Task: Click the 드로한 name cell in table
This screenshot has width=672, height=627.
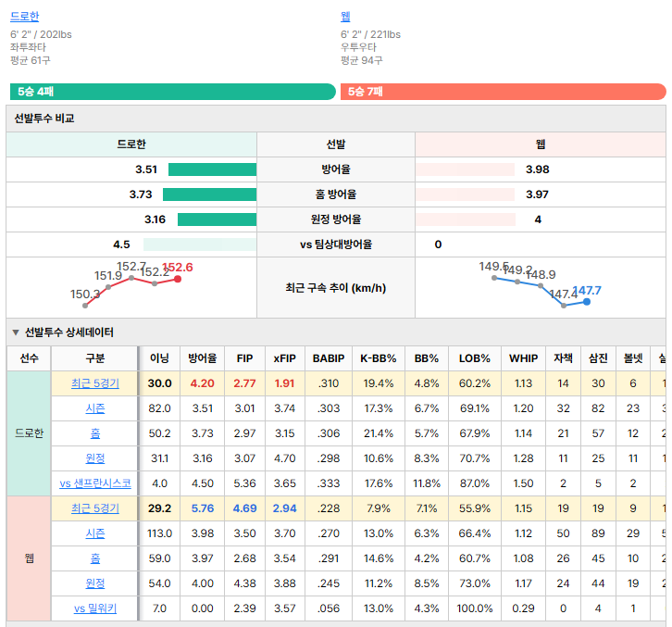Action: 29,433
